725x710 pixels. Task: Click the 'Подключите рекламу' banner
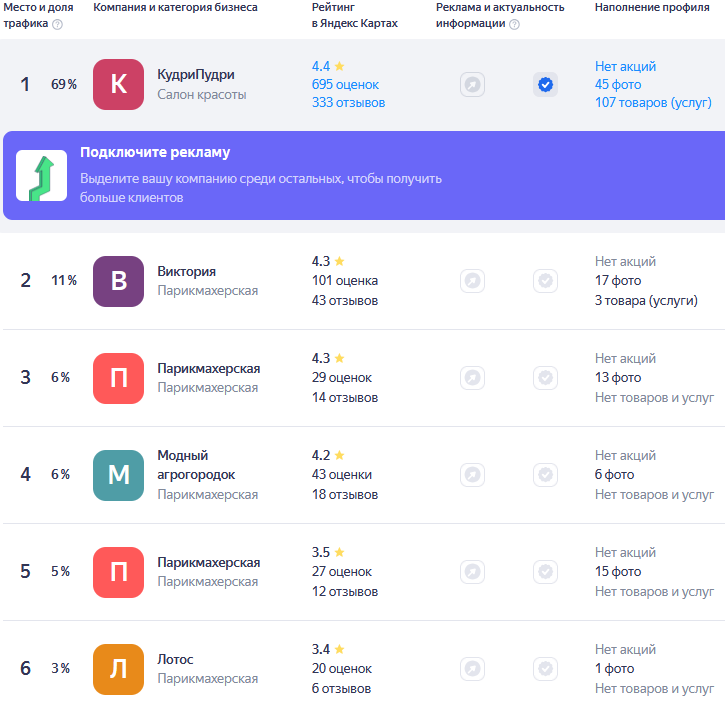(x=364, y=175)
